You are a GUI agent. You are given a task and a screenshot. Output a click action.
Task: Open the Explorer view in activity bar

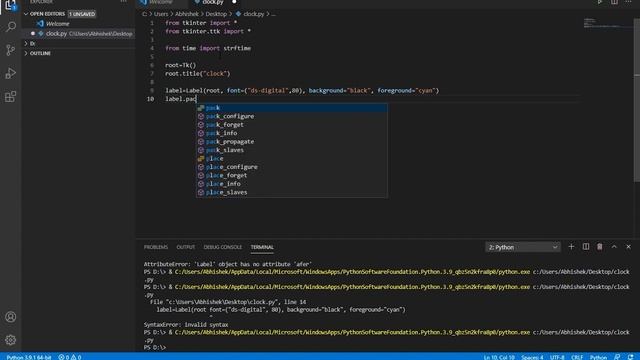click(11, 5)
